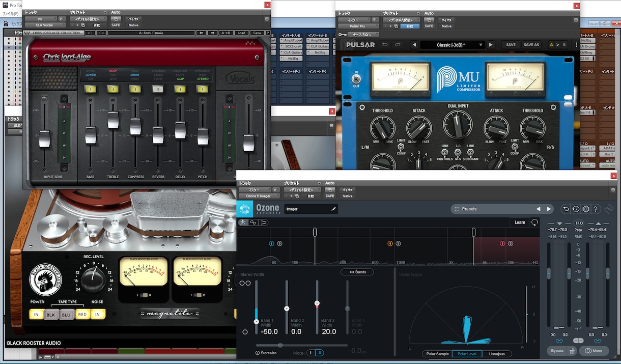Copy A to B in Pulsar
This screenshot has width=621, height=364.
tap(557, 45)
